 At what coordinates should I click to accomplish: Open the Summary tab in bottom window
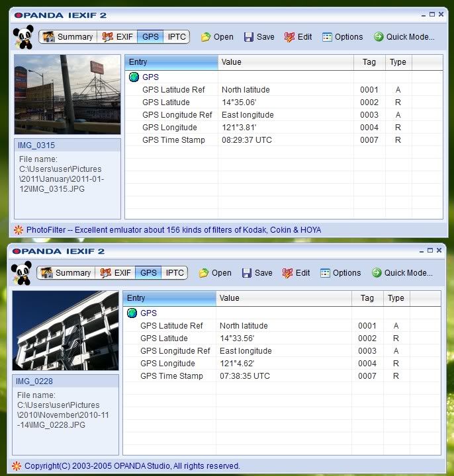(66, 273)
